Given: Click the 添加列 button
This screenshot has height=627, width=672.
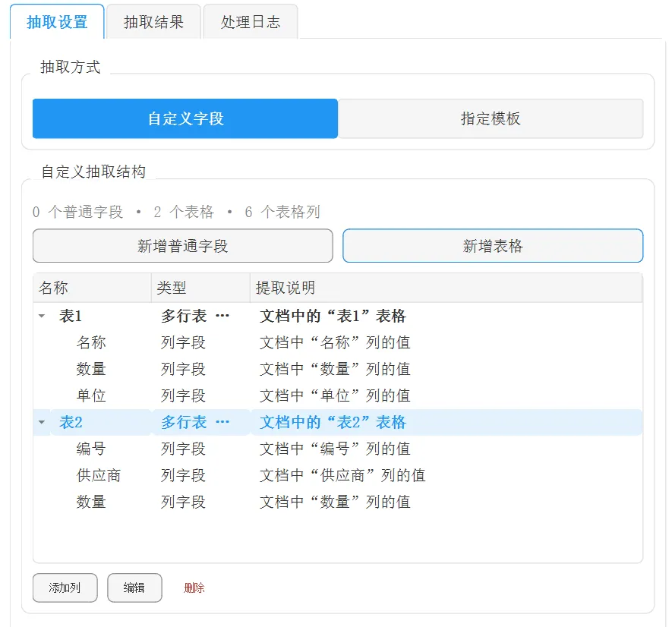Looking at the screenshot, I should tap(65, 588).
